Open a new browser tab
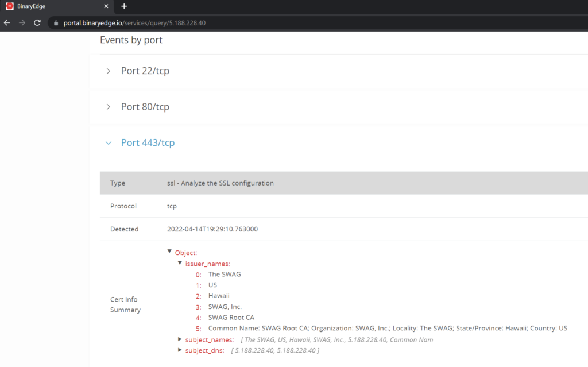 click(x=124, y=6)
